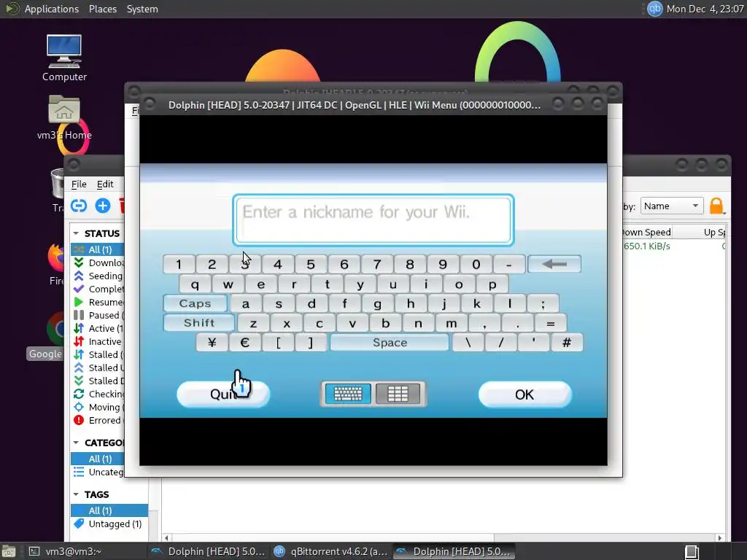Click the clock showing Mon Dec 4, 23:07

pyautogui.click(x=705, y=9)
